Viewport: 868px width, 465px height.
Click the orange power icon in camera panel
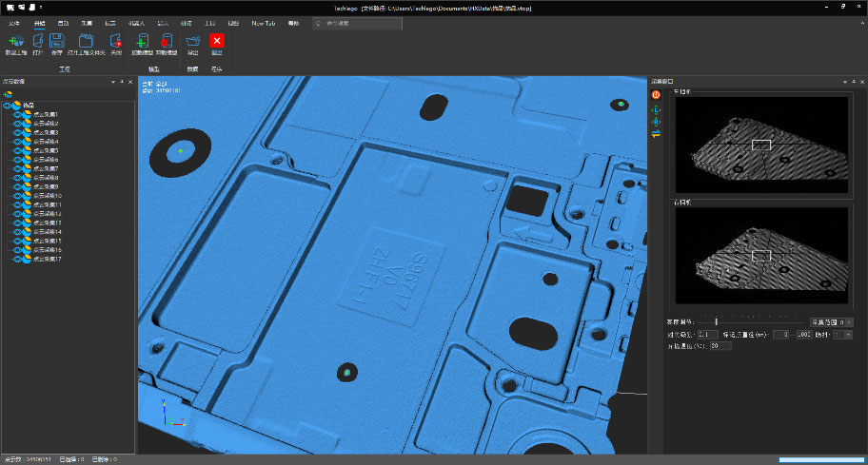656,94
